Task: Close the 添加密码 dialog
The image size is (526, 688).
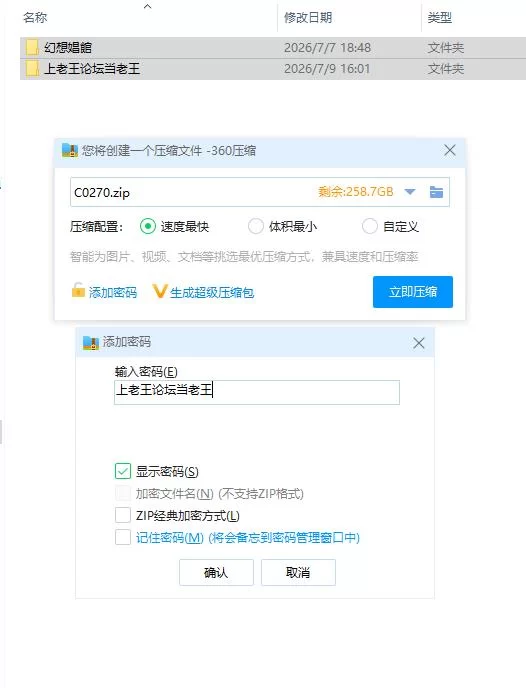Action: 419,343
